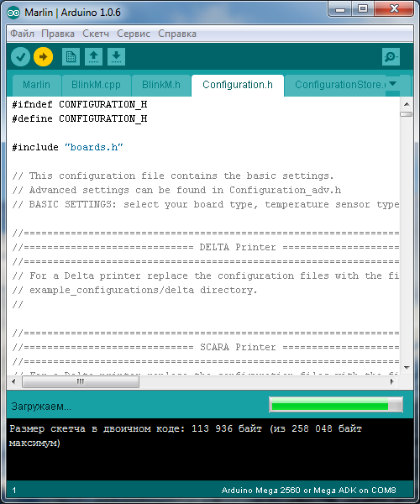420x504 pixels.
Task: Open a sketch with the up-arrow icon
Action: [x=93, y=57]
